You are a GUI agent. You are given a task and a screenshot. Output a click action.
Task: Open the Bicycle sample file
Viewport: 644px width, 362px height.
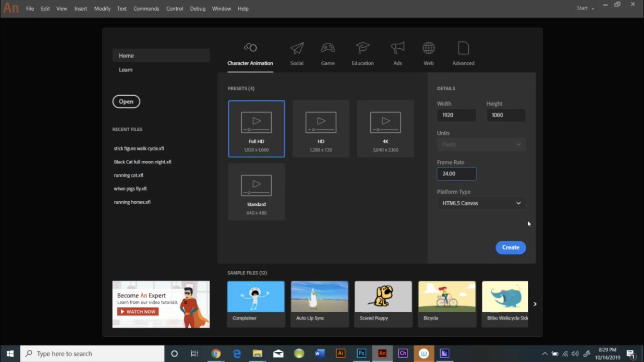[447, 304]
